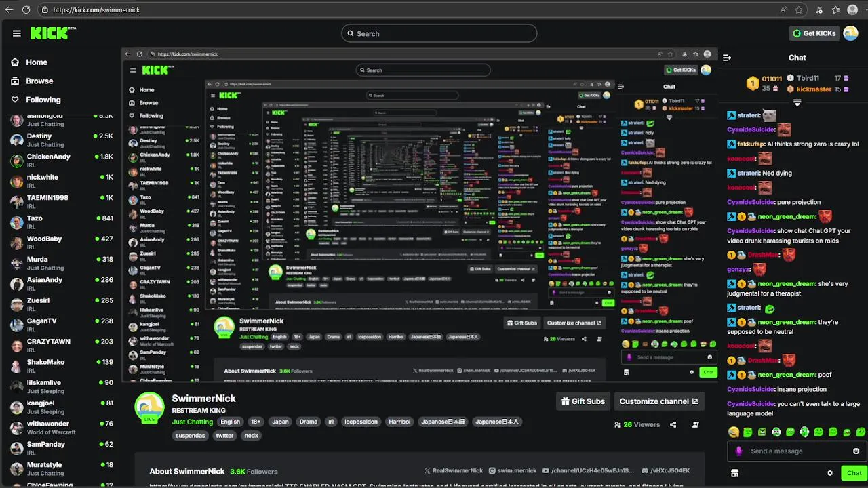
Task: Select the iceposeidon tag
Action: point(361,422)
